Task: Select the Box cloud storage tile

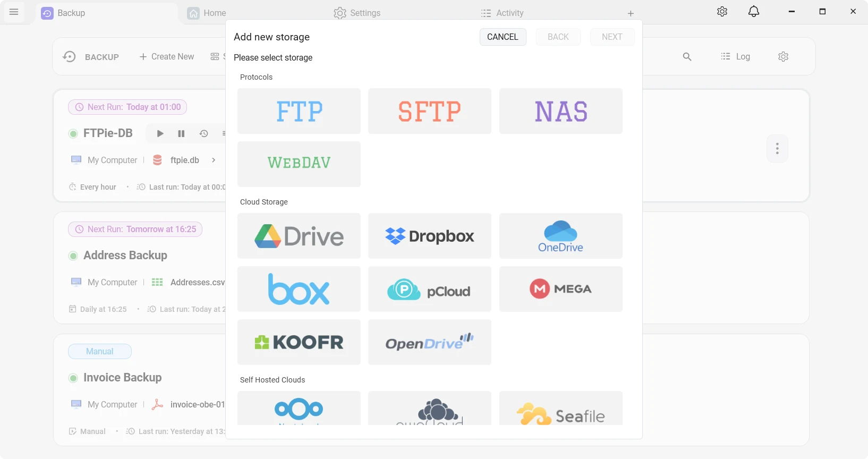Action: coord(299,289)
